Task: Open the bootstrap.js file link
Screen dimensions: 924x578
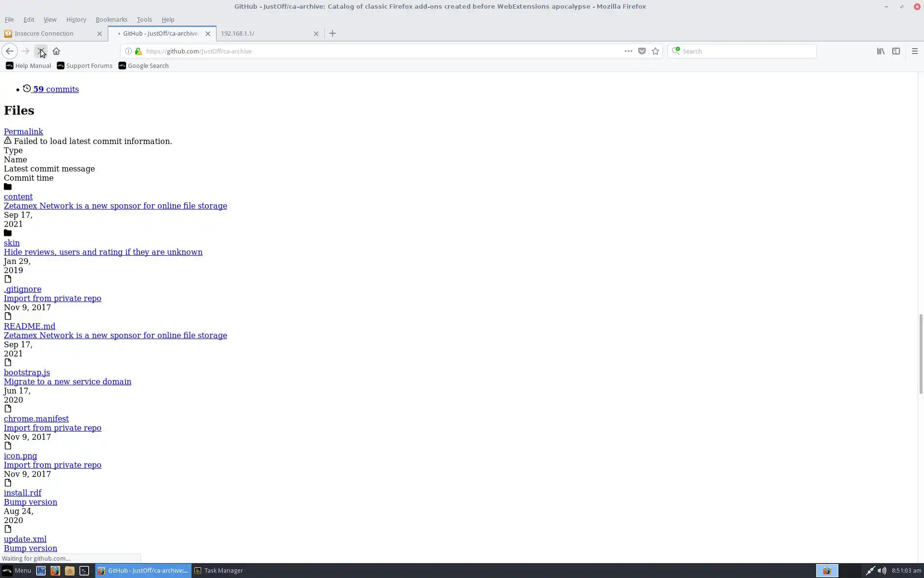Action: (x=27, y=372)
